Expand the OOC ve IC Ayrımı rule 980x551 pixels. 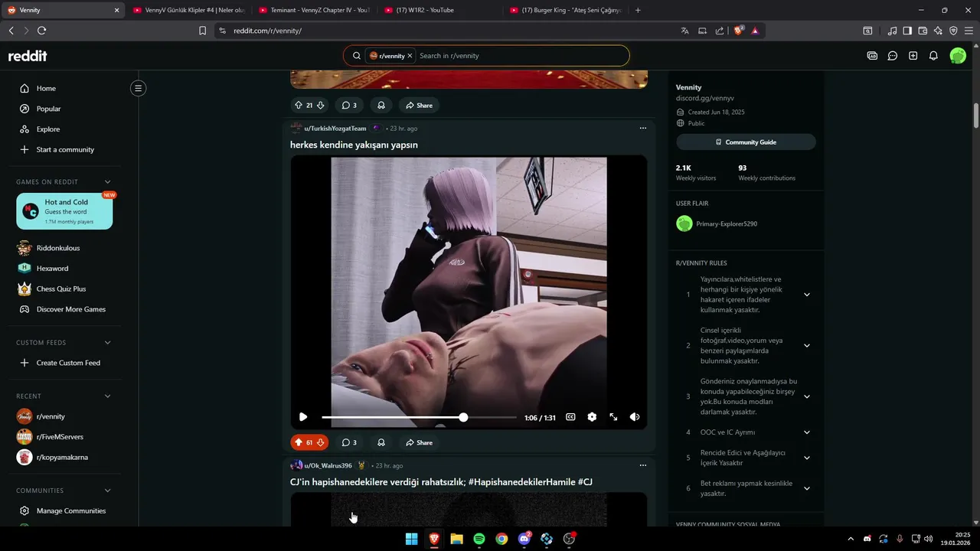click(x=806, y=432)
